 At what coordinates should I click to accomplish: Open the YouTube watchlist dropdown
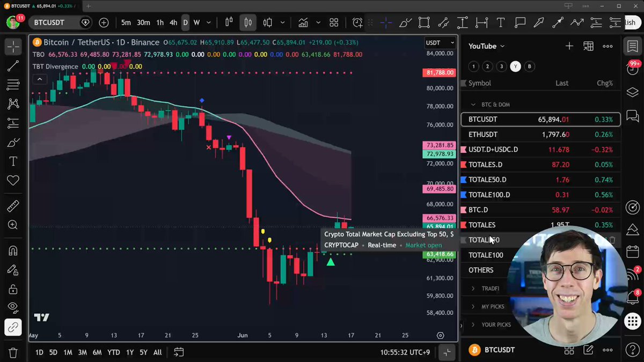click(486, 46)
